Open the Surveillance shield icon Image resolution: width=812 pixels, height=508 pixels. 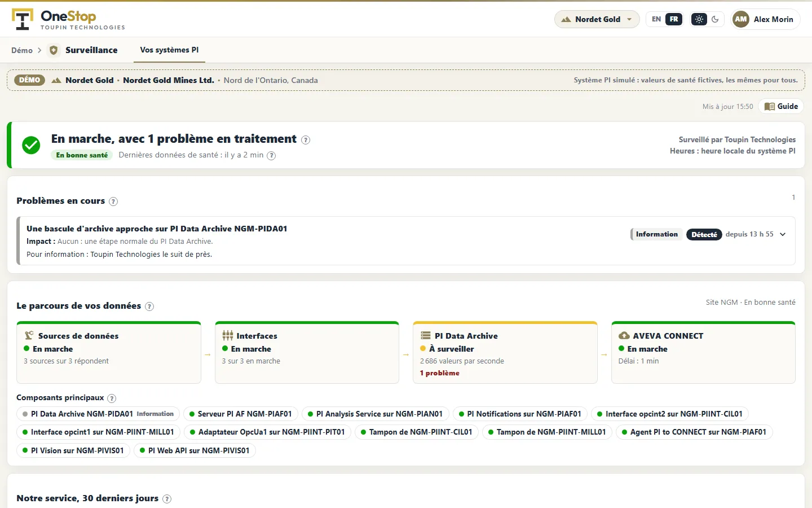[54, 50]
